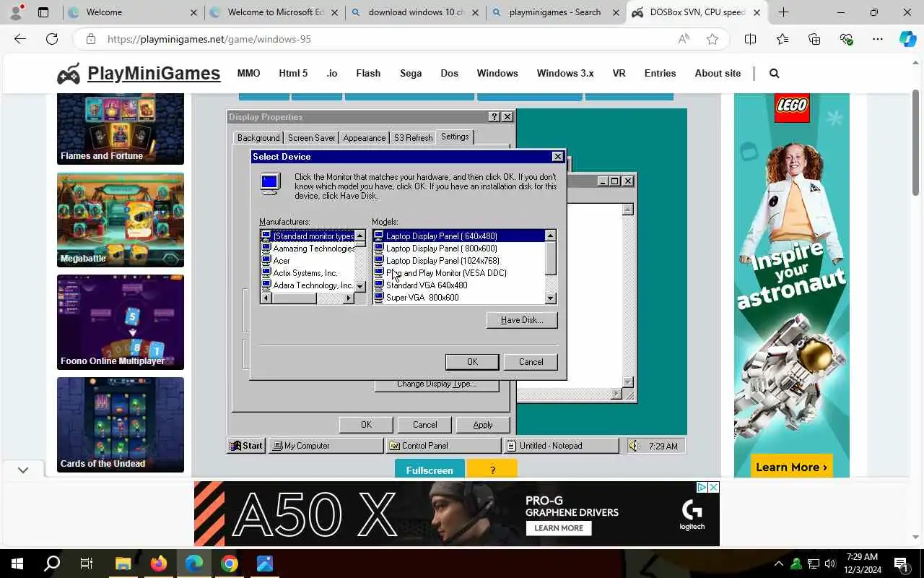The height and width of the screenshot is (578, 924).
Task: Launch Firefox from the taskbar
Action: pyautogui.click(x=158, y=564)
